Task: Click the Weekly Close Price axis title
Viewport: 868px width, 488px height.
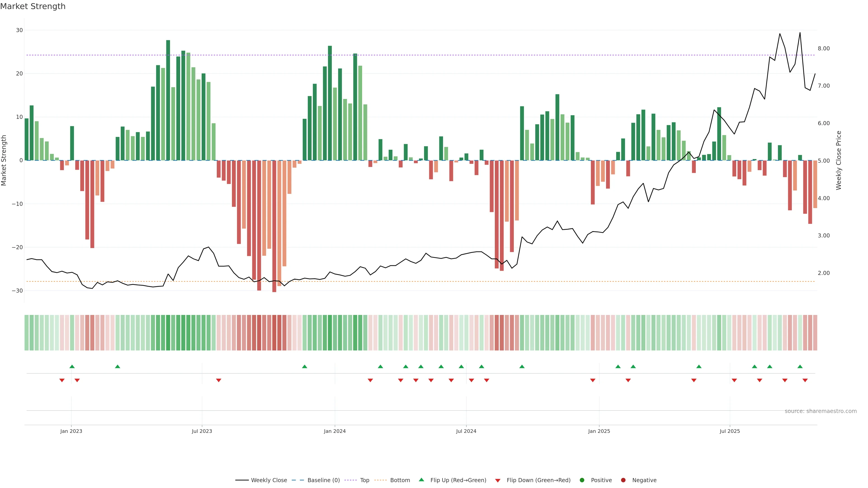Action: (839, 160)
